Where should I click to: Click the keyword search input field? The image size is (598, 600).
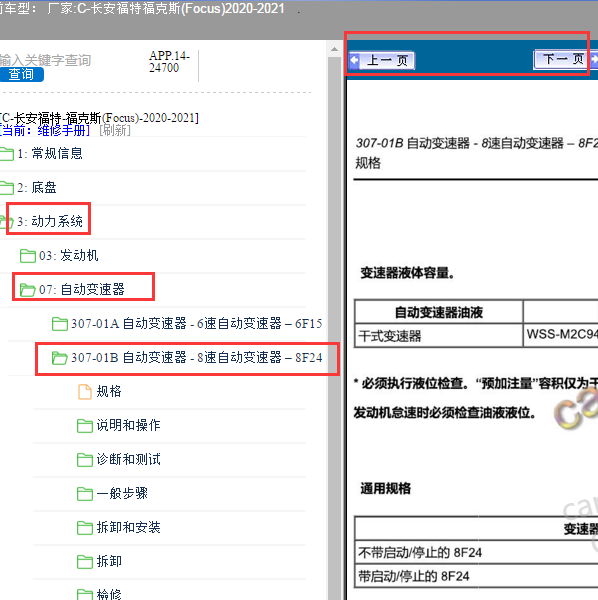click(x=45, y=60)
